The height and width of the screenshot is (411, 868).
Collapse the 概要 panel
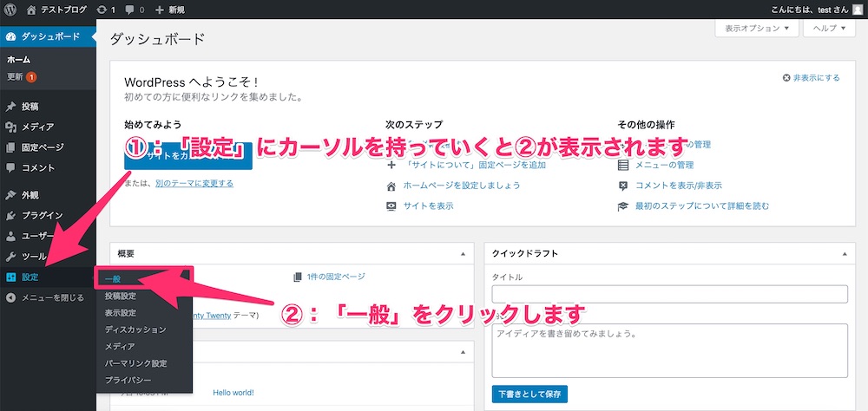click(x=463, y=254)
